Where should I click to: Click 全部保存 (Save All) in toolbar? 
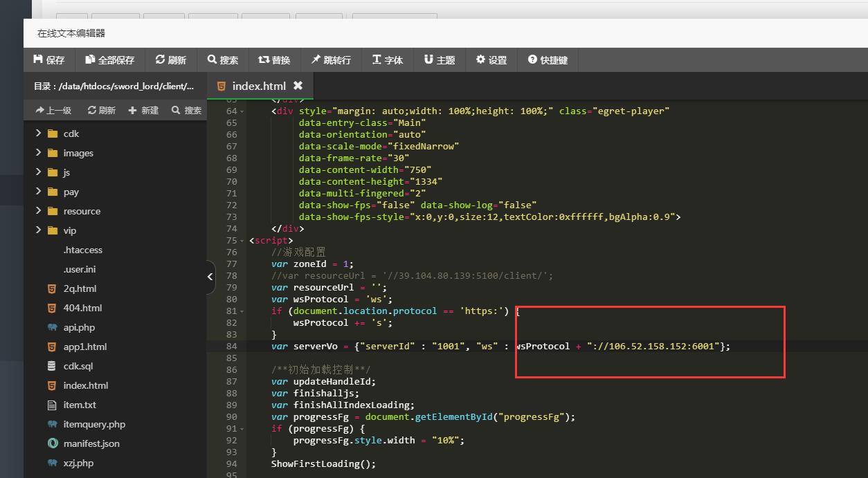coord(110,60)
